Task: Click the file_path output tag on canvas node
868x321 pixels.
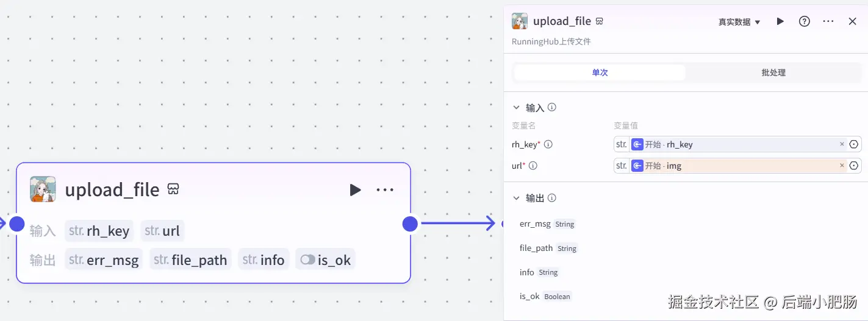Action: pos(191,260)
